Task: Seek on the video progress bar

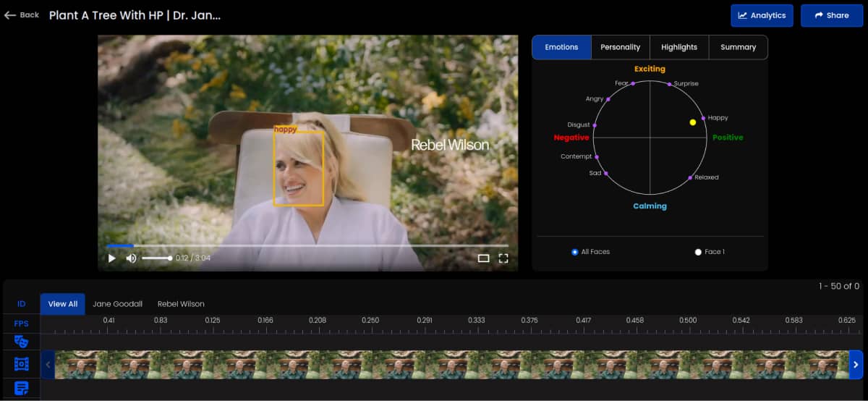Action: [307, 246]
